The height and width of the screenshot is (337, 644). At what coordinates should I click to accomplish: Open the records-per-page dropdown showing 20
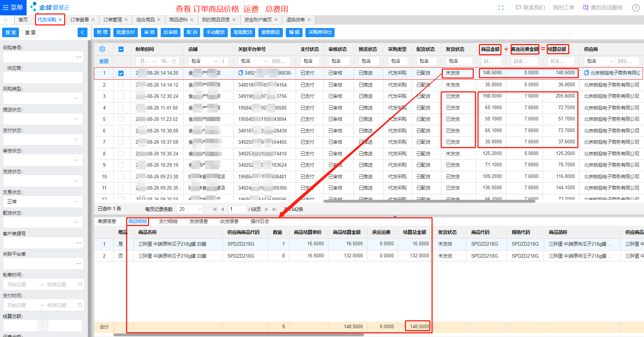190,209
